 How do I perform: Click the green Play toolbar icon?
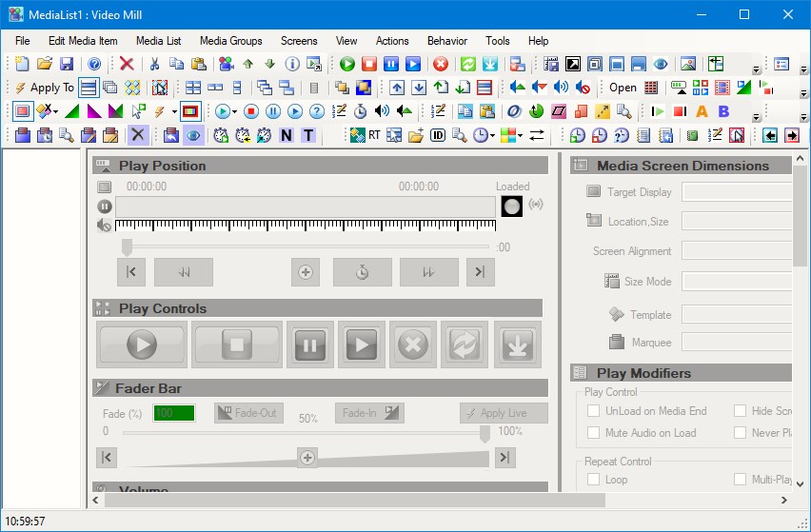click(x=347, y=64)
